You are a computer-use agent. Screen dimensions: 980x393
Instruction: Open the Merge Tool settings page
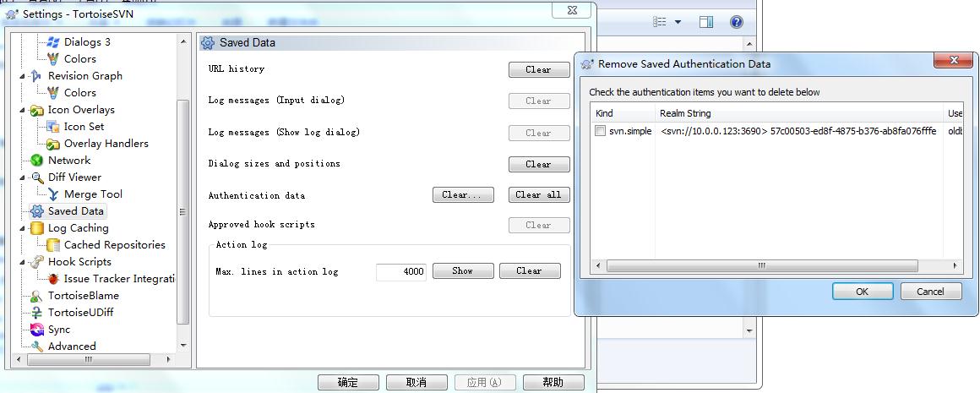coord(93,194)
